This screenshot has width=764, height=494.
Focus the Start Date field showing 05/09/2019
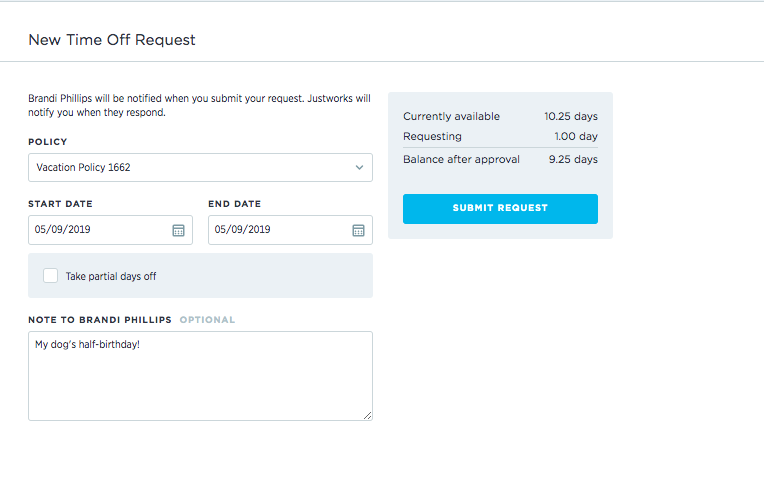110,230
